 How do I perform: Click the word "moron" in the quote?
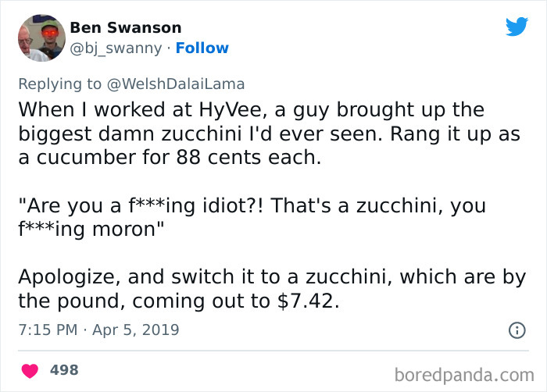tap(123, 230)
